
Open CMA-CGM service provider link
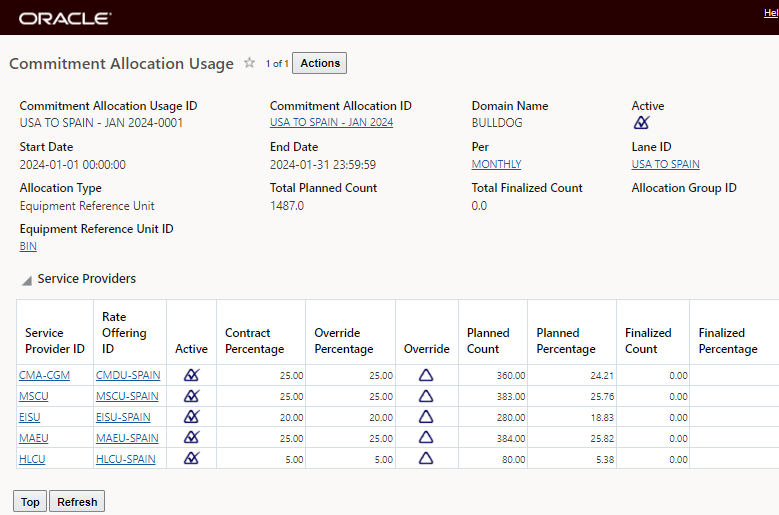coord(44,375)
